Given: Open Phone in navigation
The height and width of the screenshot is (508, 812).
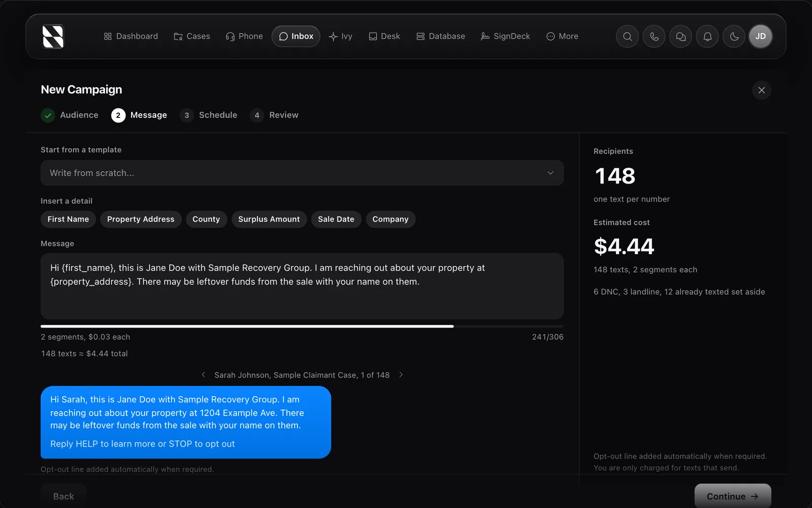Looking at the screenshot, I should click(244, 37).
